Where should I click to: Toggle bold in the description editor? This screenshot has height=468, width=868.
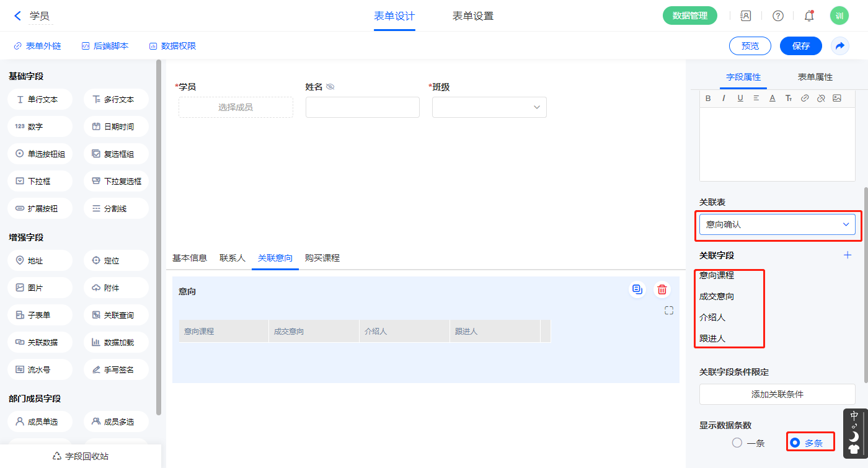(709, 98)
